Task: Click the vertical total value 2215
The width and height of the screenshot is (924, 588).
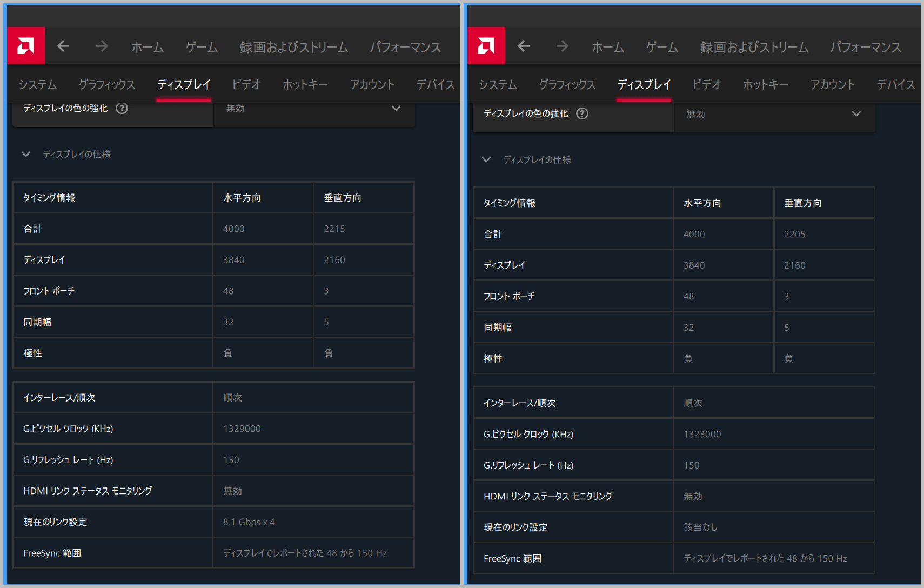Action: pos(334,229)
